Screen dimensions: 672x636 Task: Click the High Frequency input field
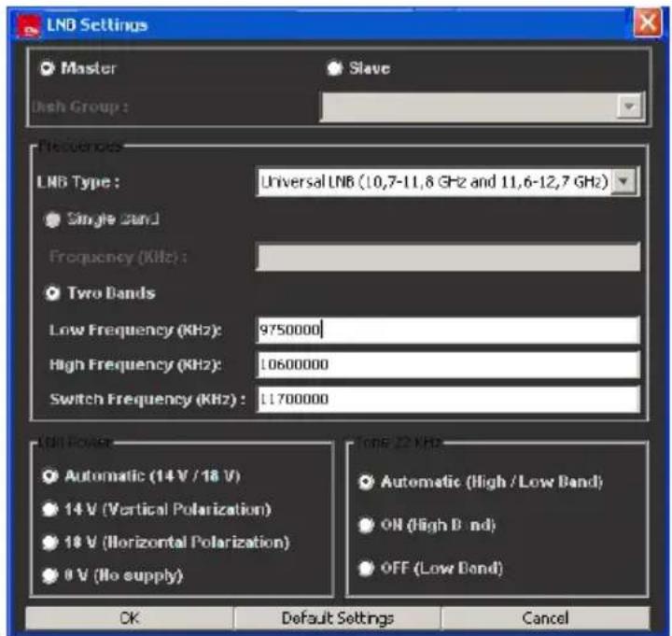[448, 364]
